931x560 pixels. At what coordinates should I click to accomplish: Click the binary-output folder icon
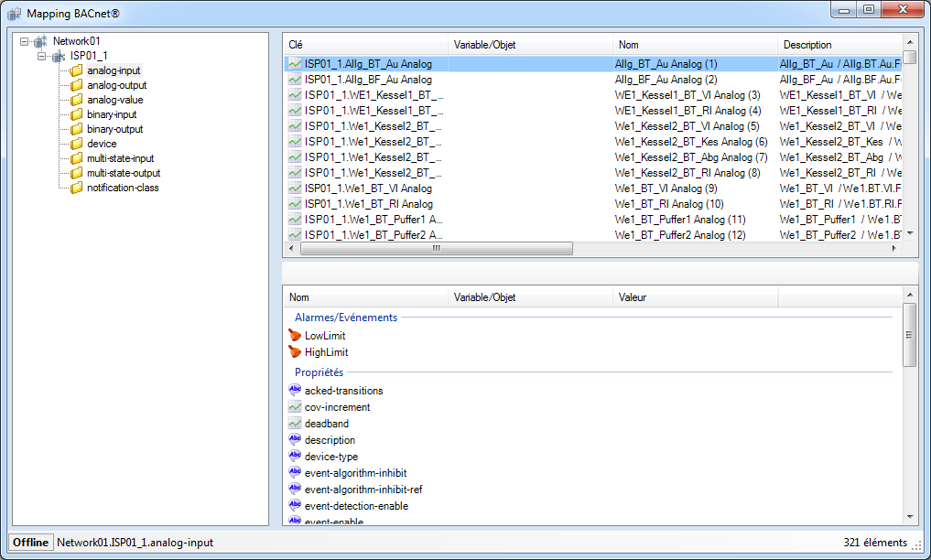click(77, 129)
